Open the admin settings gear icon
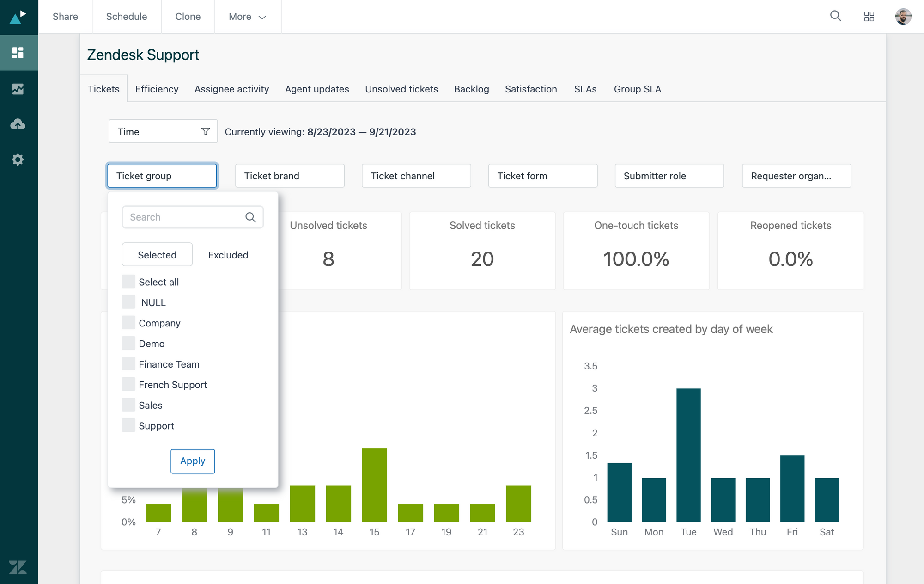The height and width of the screenshot is (584, 924). tap(18, 160)
